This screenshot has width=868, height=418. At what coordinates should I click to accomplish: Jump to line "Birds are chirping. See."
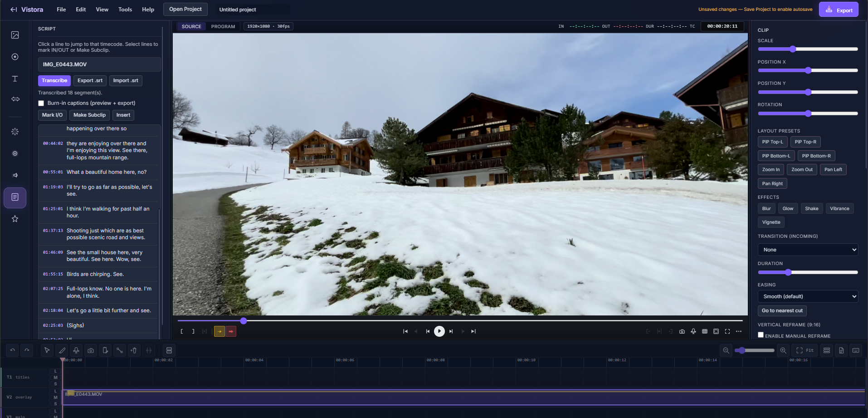(x=98, y=275)
